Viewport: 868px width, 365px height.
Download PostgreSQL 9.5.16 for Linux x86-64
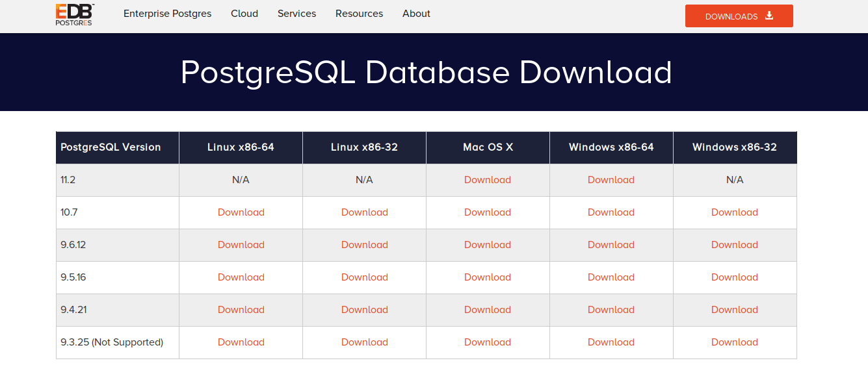241,277
